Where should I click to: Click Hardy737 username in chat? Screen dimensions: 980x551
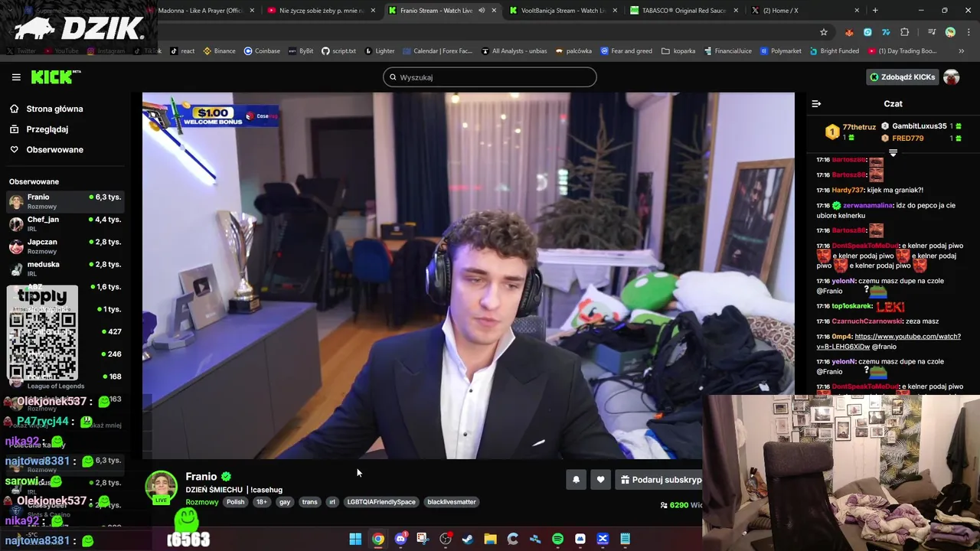(x=848, y=190)
